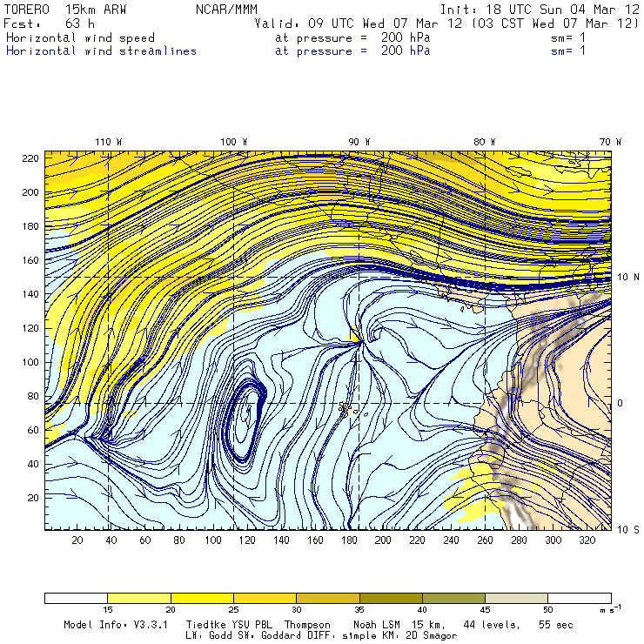This screenshot has width=644, height=644.
Task: Click the 45–50 m/s beige colorbar segment
Action: pos(517,598)
